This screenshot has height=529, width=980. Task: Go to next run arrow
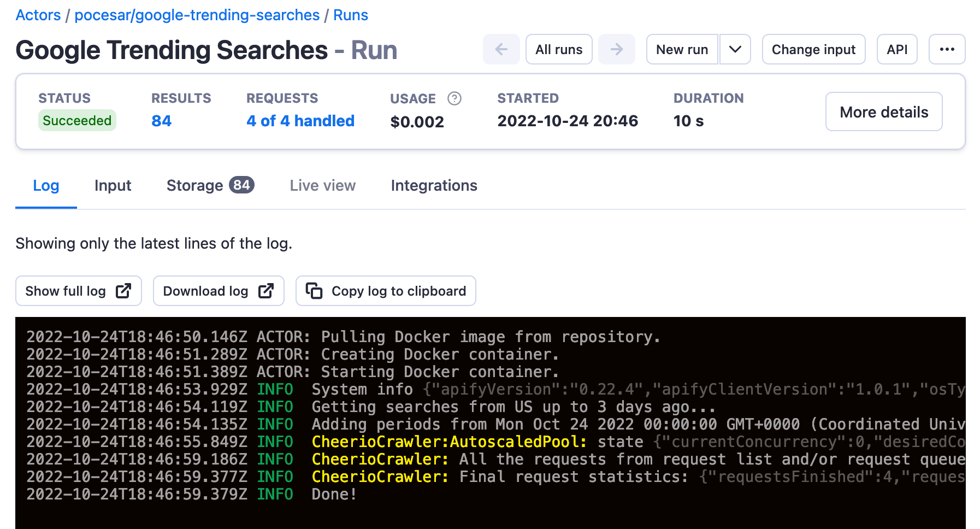pos(617,49)
